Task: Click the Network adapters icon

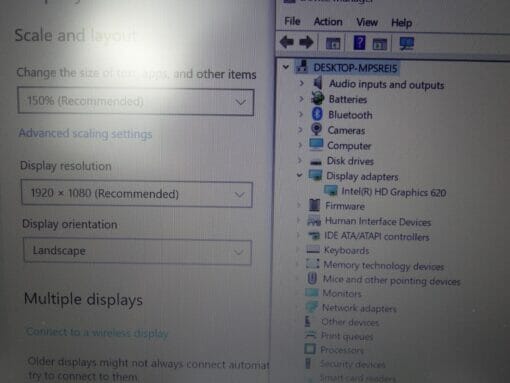Action: (x=311, y=307)
